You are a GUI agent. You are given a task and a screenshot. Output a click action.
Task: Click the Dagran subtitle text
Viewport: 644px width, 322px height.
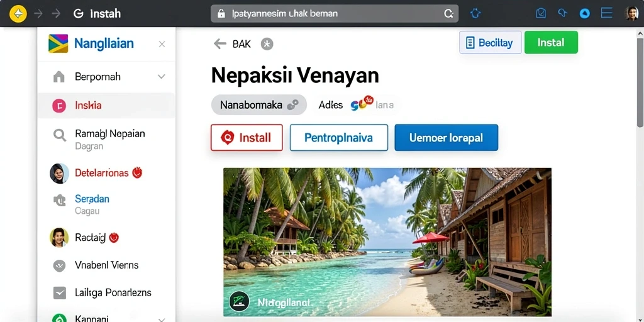coord(89,146)
